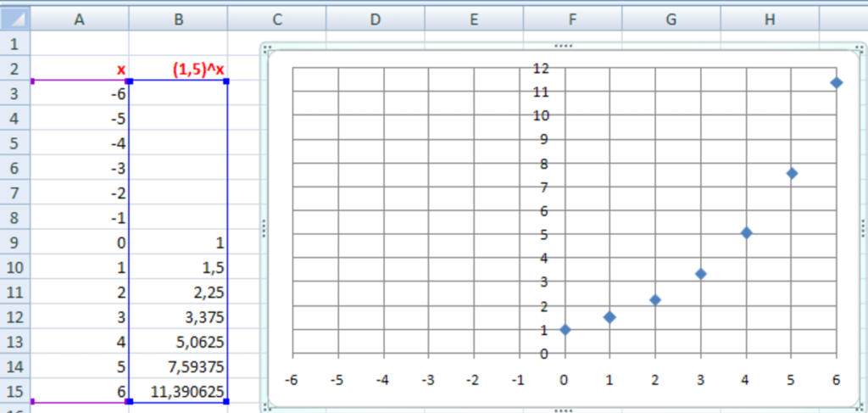Image resolution: width=868 pixels, height=413 pixels.
Task: Select empty cell B3 beside -6
Action: 178,93
